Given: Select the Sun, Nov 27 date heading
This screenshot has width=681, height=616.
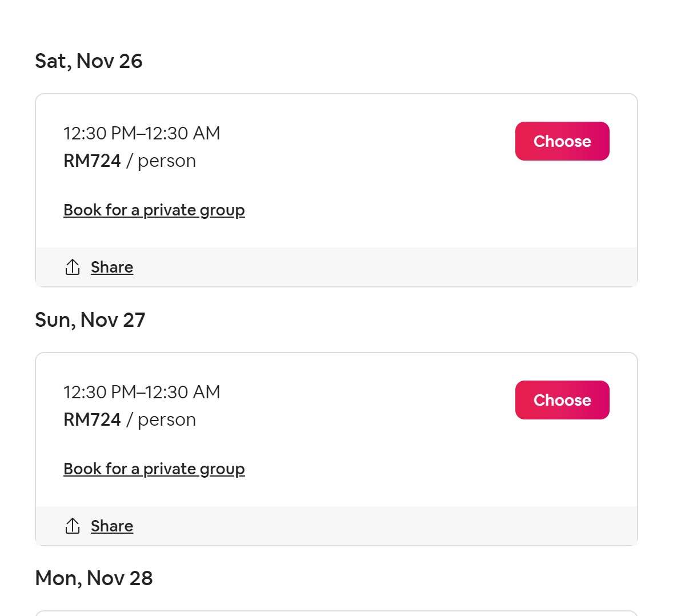Looking at the screenshot, I should (90, 320).
